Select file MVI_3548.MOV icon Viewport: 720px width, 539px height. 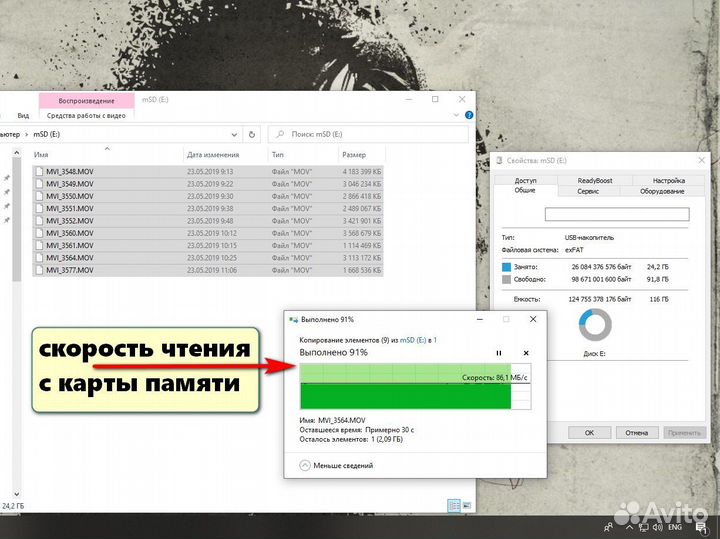point(39,172)
